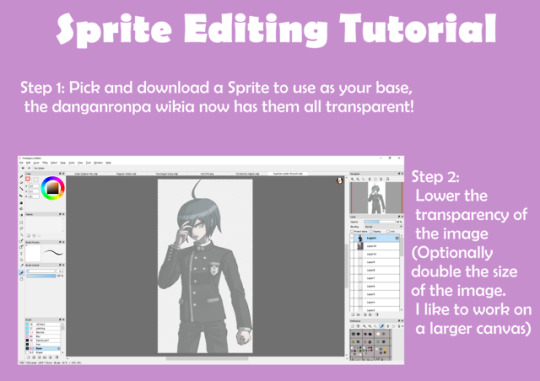540x381 pixels.
Task: Adjust the blue brush opacity slider in Brush Control
Action: (x=41, y=276)
